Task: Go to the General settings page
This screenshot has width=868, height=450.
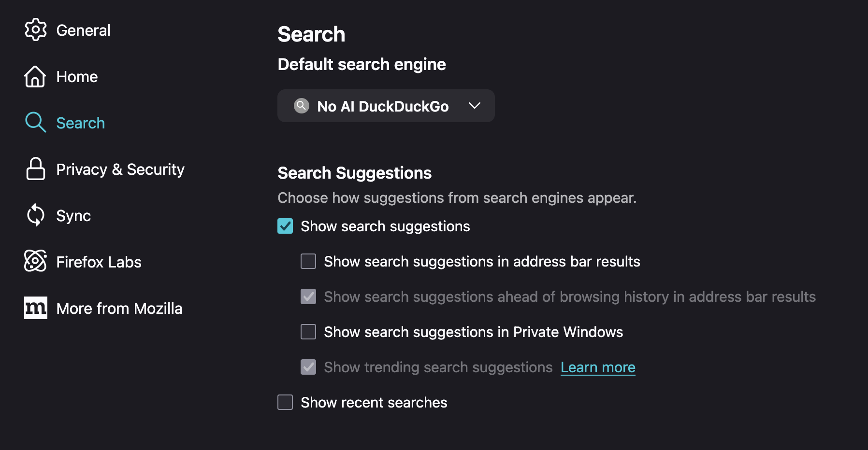Action: point(83,30)
